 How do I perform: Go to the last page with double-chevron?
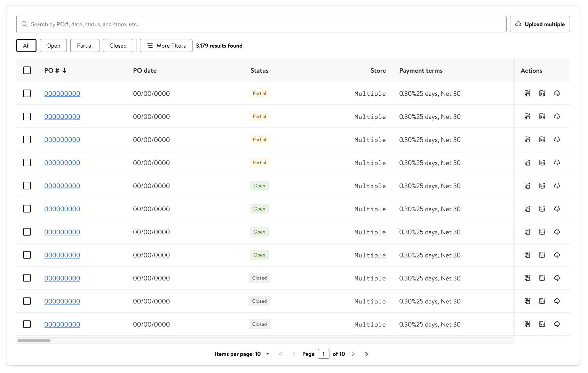pos(366,354)
